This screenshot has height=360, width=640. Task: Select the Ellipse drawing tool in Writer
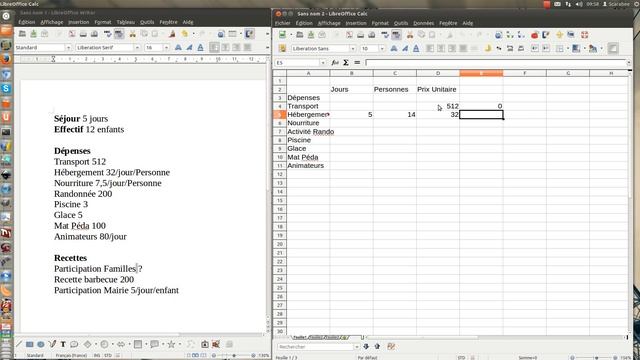pyautogui.click(x=41, y=344)
